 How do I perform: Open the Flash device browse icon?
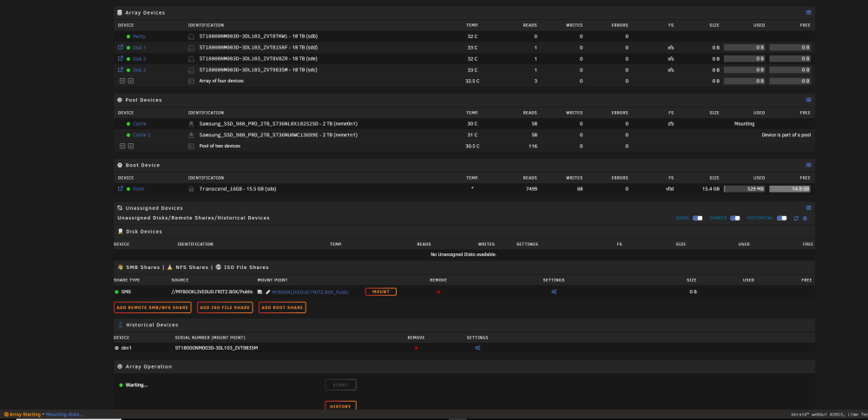[x=121, y=188]
